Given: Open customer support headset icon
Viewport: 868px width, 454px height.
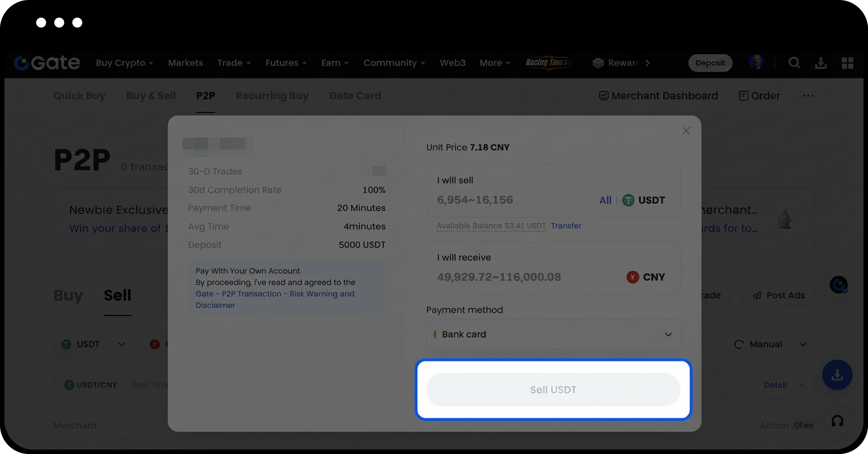Looking at the screenshot, I should pos(837,421).
